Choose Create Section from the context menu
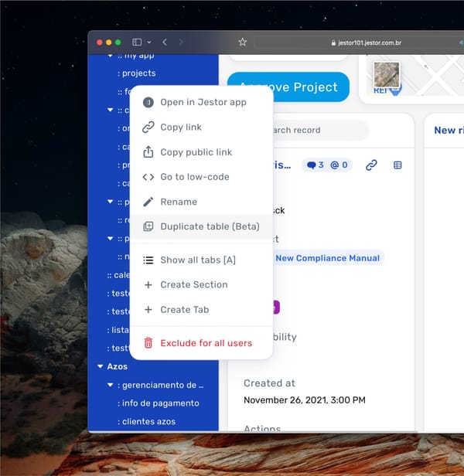Screen dimensions: 464x476 click(193, 284)
